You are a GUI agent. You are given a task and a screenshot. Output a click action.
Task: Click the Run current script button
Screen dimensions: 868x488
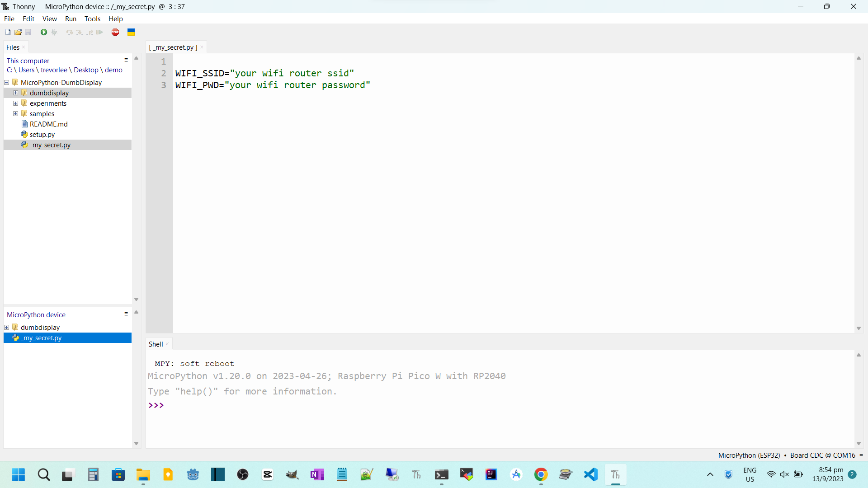[43, 32]
